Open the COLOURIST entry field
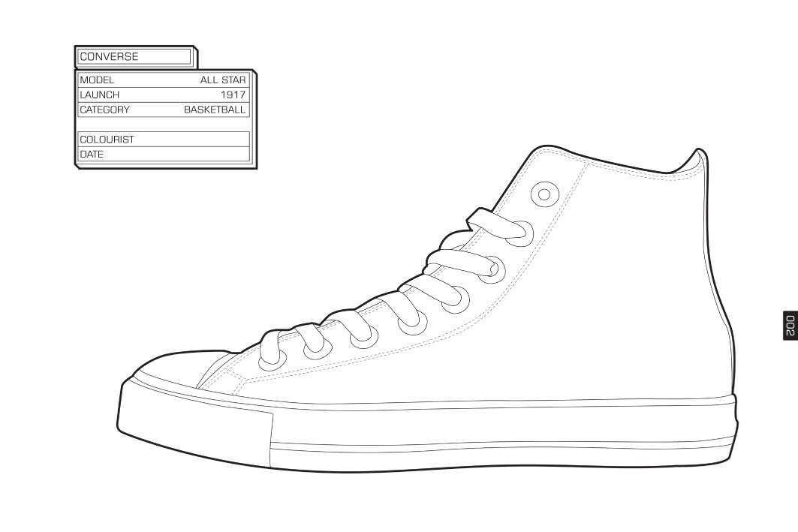Image resolution: width=798 pixels, height=532 pixels. [x=164, y=139]
